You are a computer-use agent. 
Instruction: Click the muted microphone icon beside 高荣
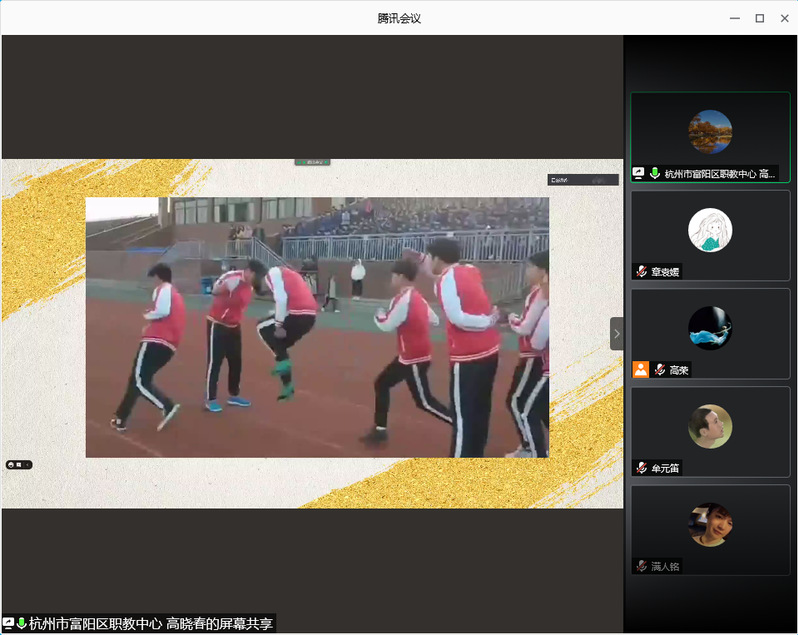(660, 370)
